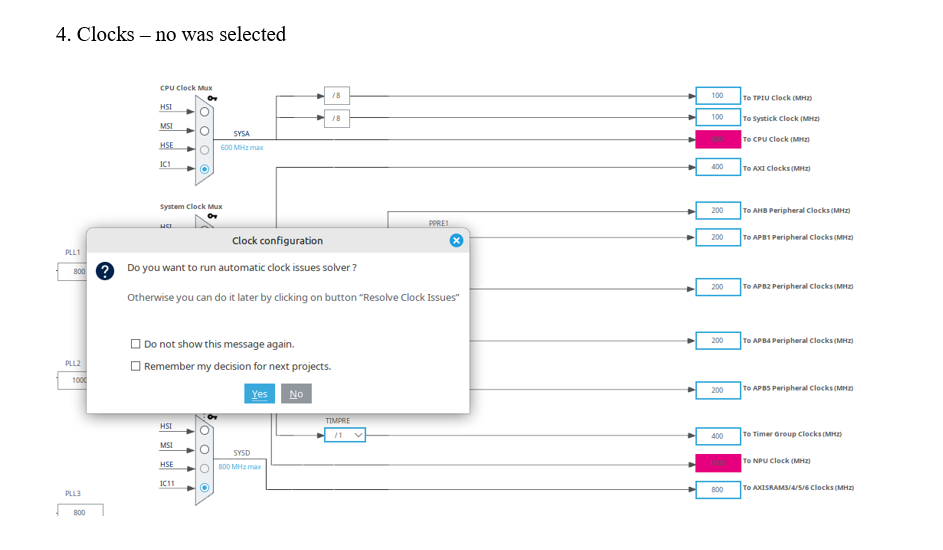This screenshot has height=550, width=943.
Task: Click the Timer Group Clocks value field
Action: 718,435
